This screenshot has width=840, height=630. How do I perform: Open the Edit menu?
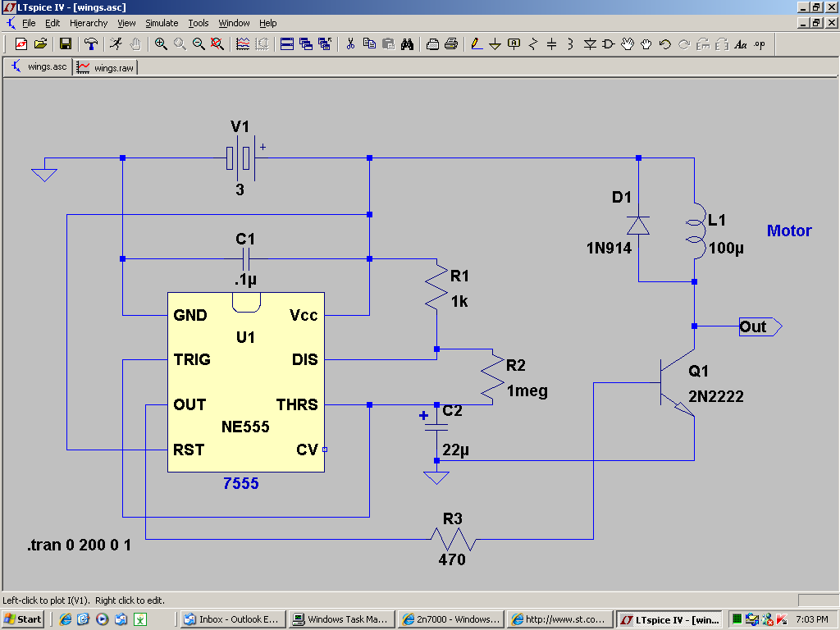click(52, 23)
